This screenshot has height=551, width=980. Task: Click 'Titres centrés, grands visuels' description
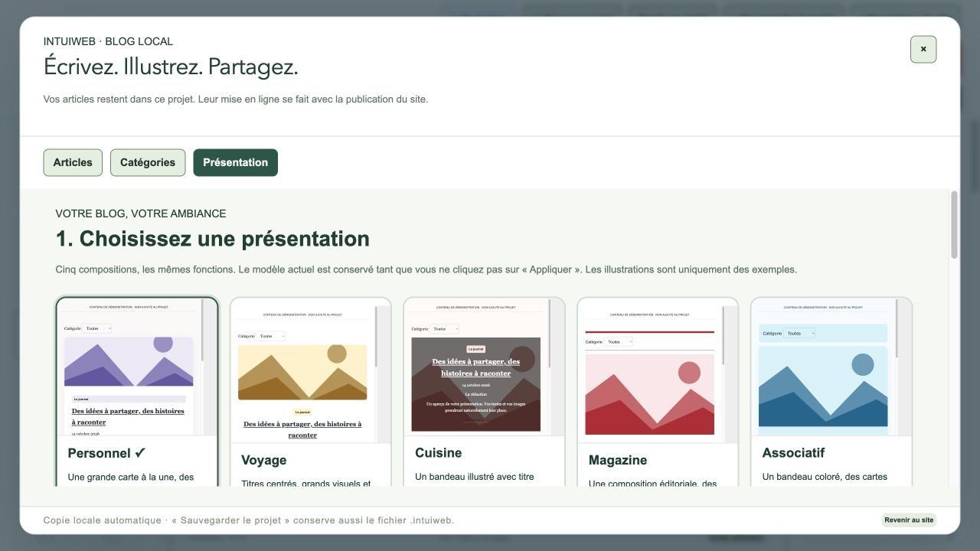tap(306, 482)
